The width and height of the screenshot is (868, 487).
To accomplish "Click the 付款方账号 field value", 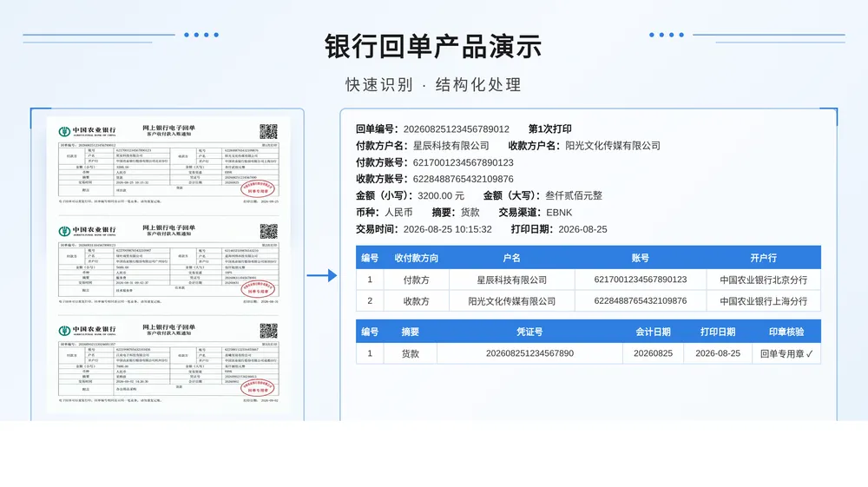I will pyautogui.click(x=464, y=162).
